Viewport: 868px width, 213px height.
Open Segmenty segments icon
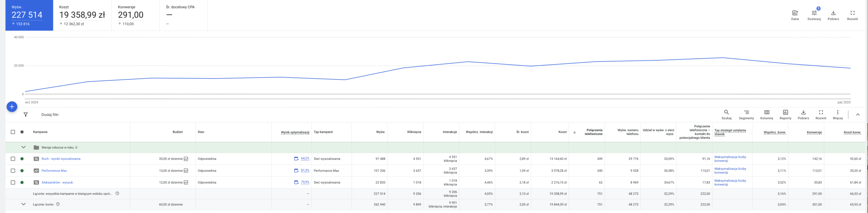pyautogui.click(x=746, y=114)
